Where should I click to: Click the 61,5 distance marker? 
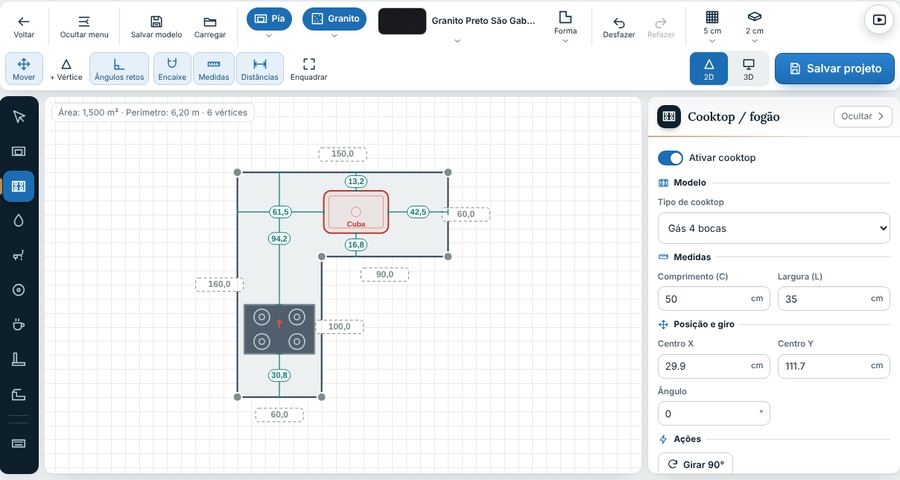(x=281, y=212)
